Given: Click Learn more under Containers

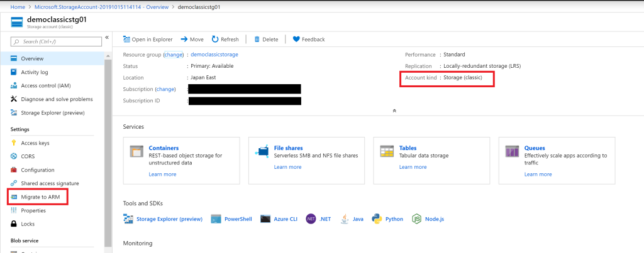Looking at the screenshot, I should click(162, 175).
